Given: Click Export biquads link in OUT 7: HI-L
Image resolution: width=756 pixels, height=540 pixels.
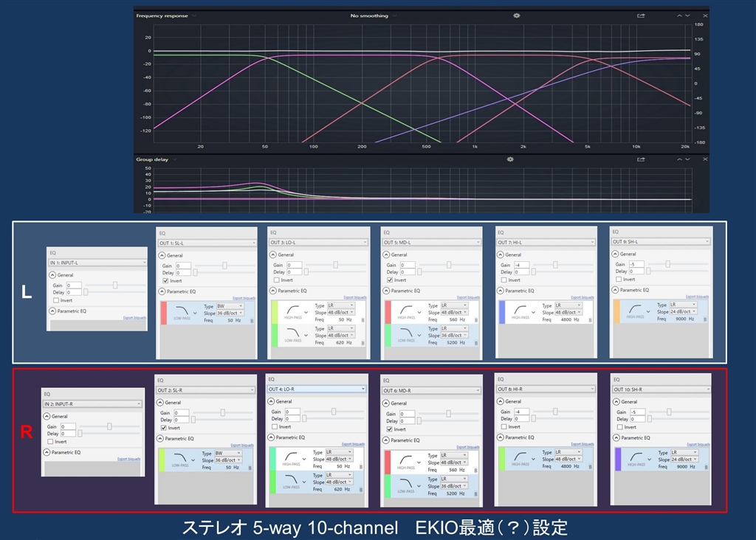Looking at the screenshot, I should (583, 298).
